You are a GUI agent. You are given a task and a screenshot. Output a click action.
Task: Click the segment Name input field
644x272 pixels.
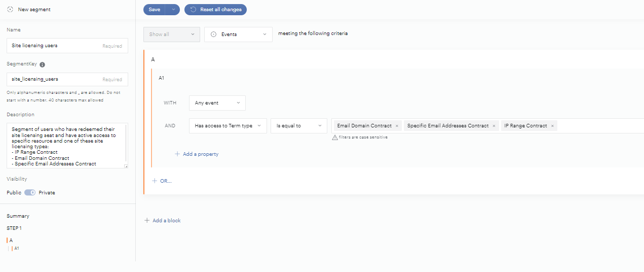(x=56, y=46)
